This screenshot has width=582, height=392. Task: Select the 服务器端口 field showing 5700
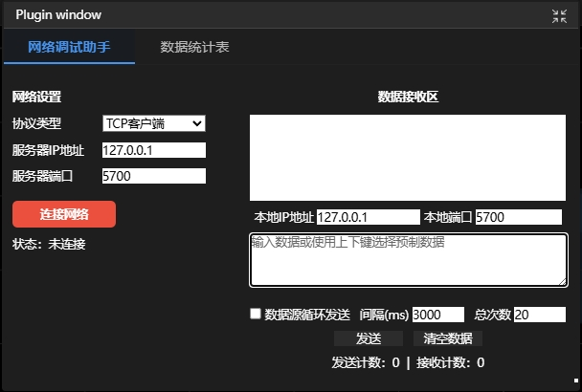point(153,176)
